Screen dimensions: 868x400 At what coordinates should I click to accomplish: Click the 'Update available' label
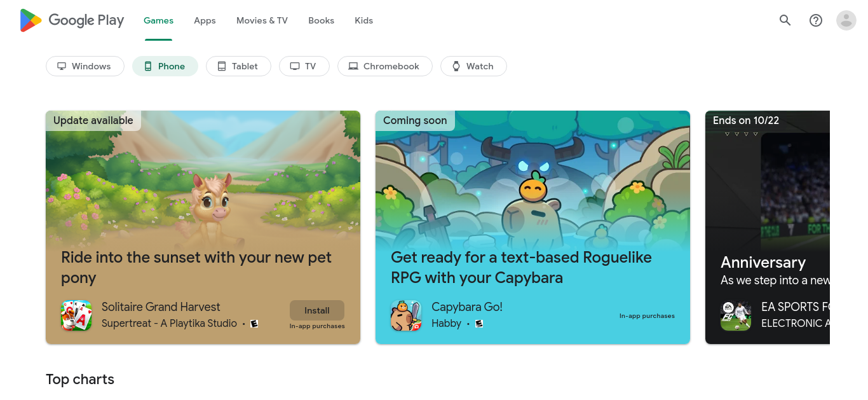pyautogui.click(x=93, y=121)
